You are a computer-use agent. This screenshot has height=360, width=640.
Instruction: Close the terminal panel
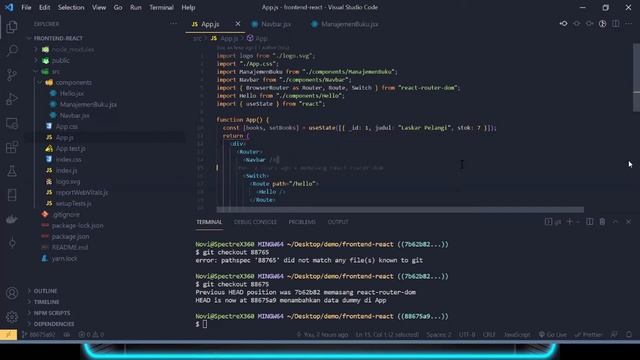click(x=628, y=222)
